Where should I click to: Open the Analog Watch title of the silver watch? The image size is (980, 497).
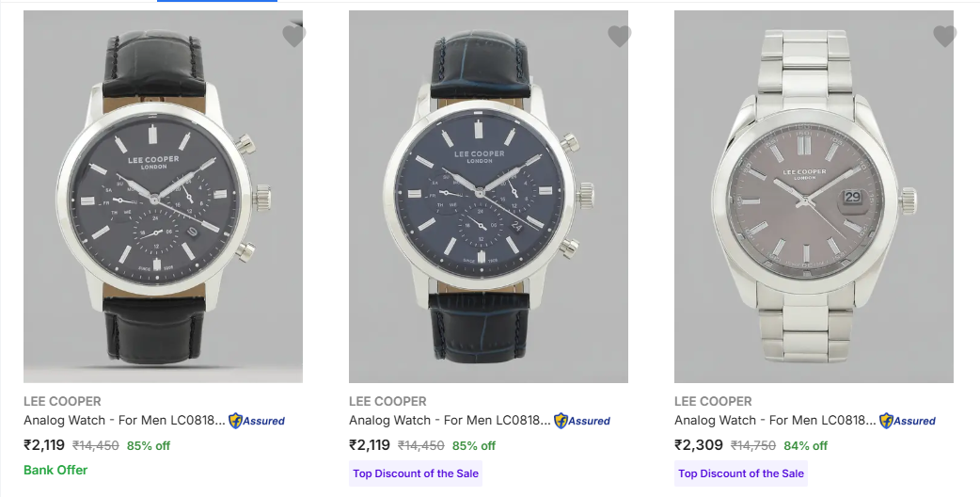[x=775, y=421]
